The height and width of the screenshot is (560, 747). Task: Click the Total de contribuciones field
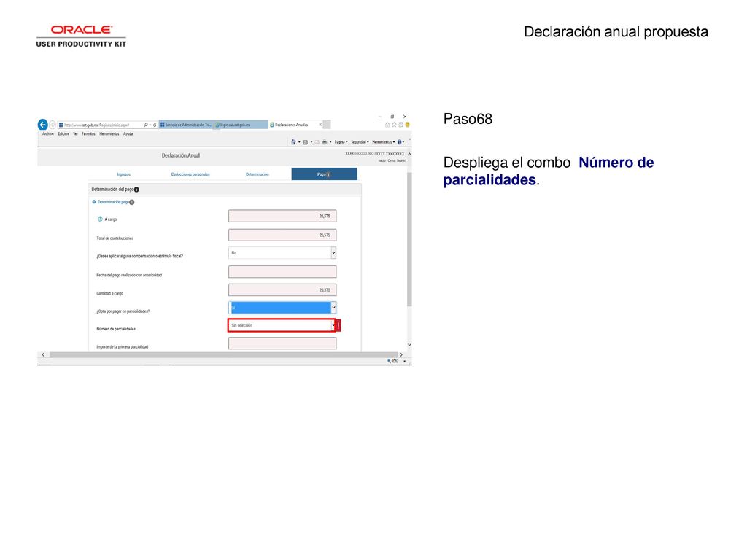coord(282,236)
